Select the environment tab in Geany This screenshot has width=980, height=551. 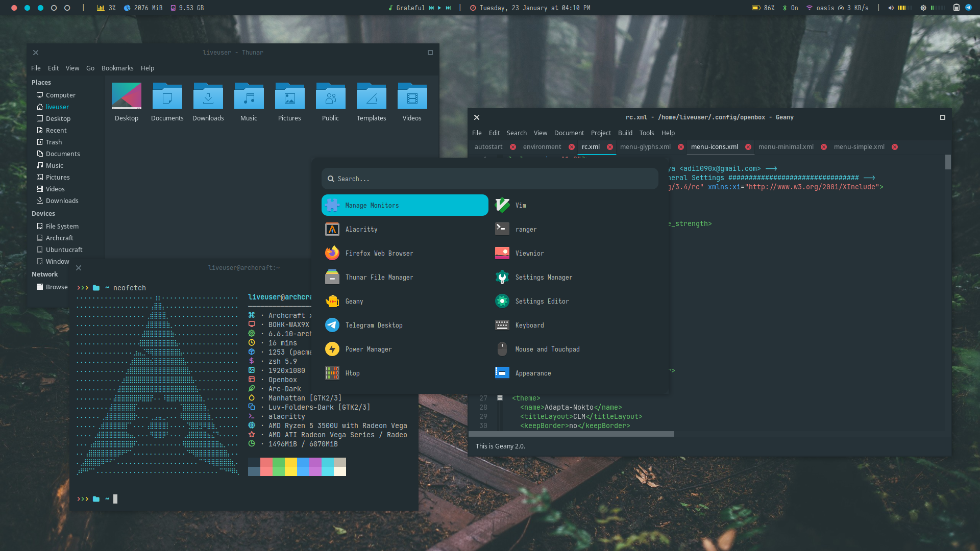(542, 146)
